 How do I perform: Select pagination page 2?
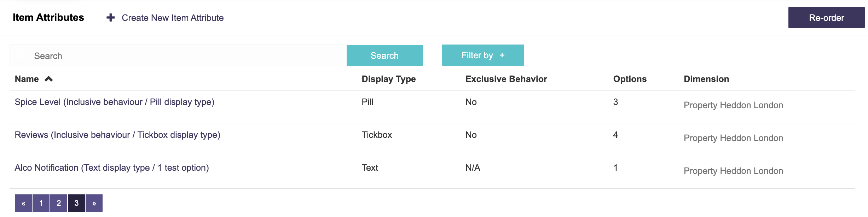coord(59,203)
